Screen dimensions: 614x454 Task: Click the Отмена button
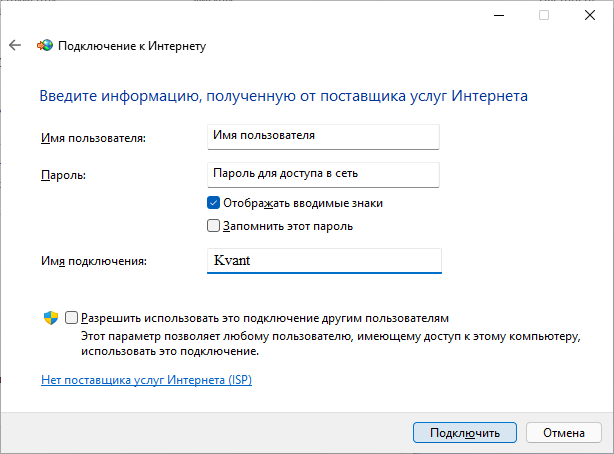(563, 432)
